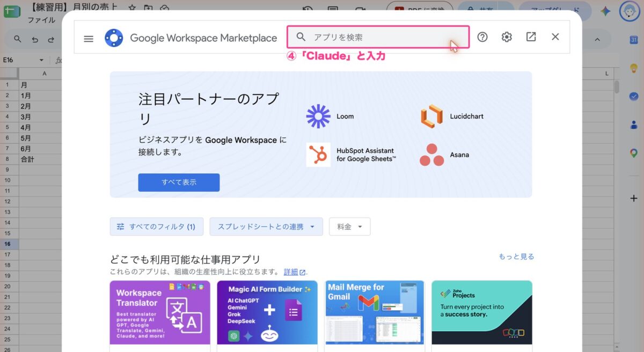This screenshot has height=352, width=644.
Task: Select the cell containing 合計
Action: 40,159
